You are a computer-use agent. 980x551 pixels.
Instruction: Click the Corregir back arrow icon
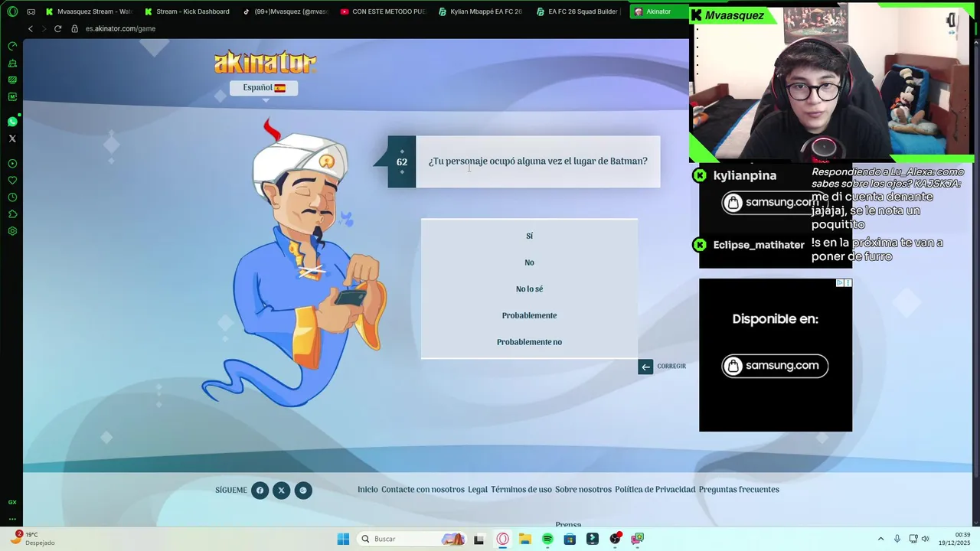pos(645,367)
